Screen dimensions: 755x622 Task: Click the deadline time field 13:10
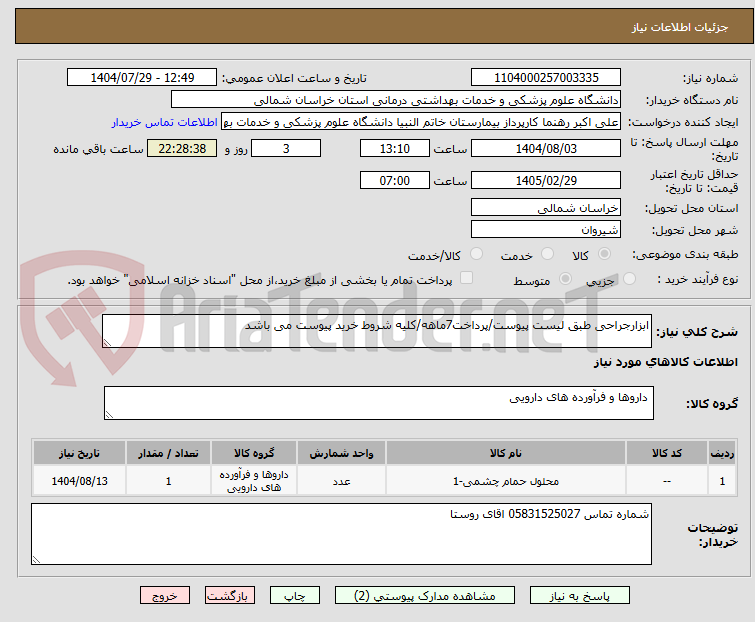(395, 148)
